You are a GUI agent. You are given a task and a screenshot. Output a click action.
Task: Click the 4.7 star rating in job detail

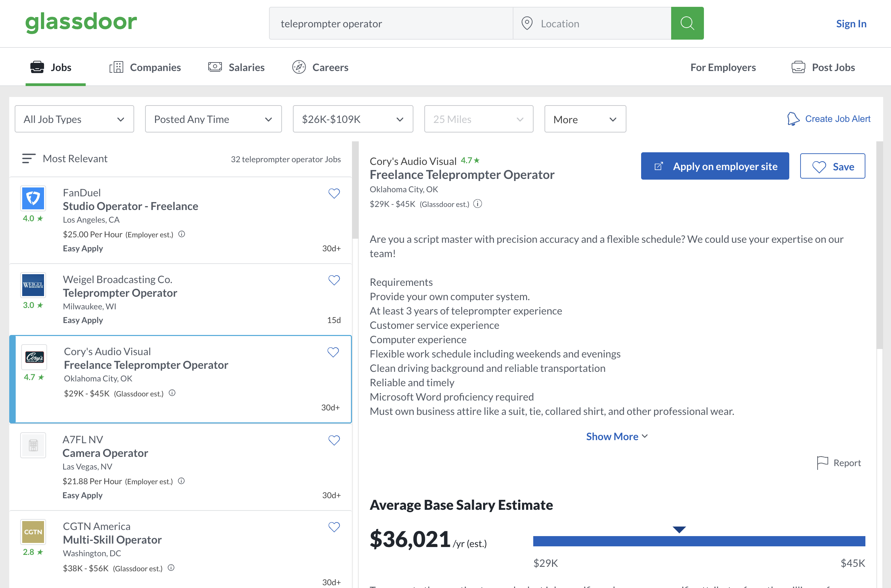[x=470, y=160]
